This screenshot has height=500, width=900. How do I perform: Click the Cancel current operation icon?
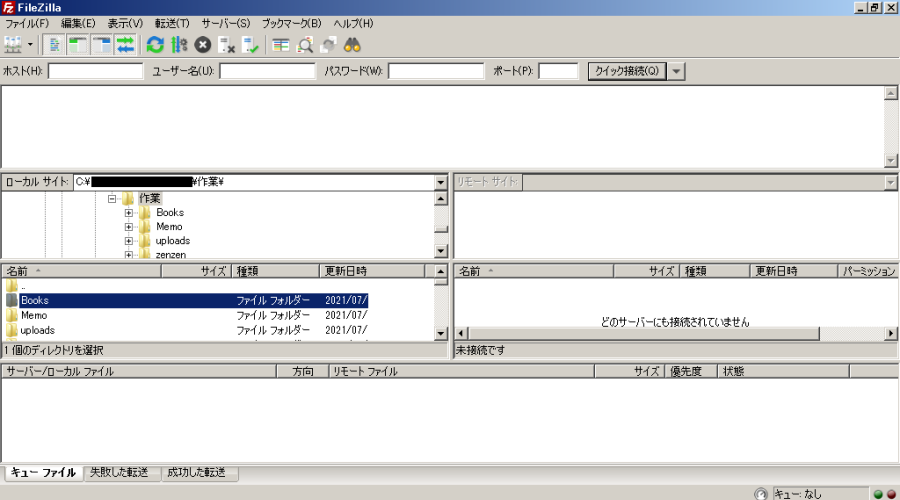[x=203, y=45]
